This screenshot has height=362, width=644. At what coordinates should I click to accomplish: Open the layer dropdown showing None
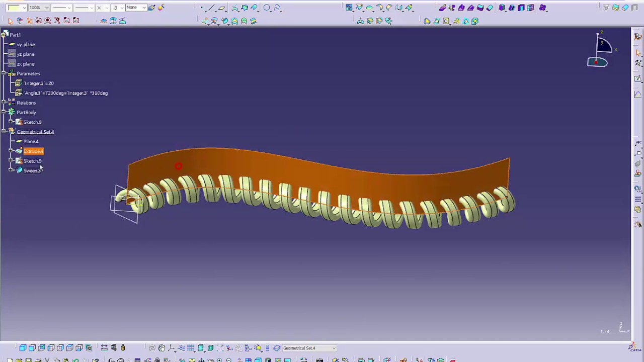click(136, 8)
